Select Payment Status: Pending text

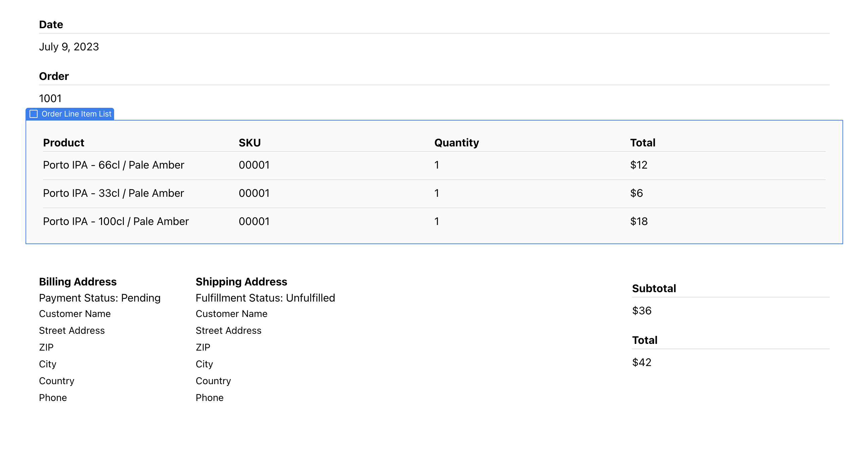click(100, 298)
